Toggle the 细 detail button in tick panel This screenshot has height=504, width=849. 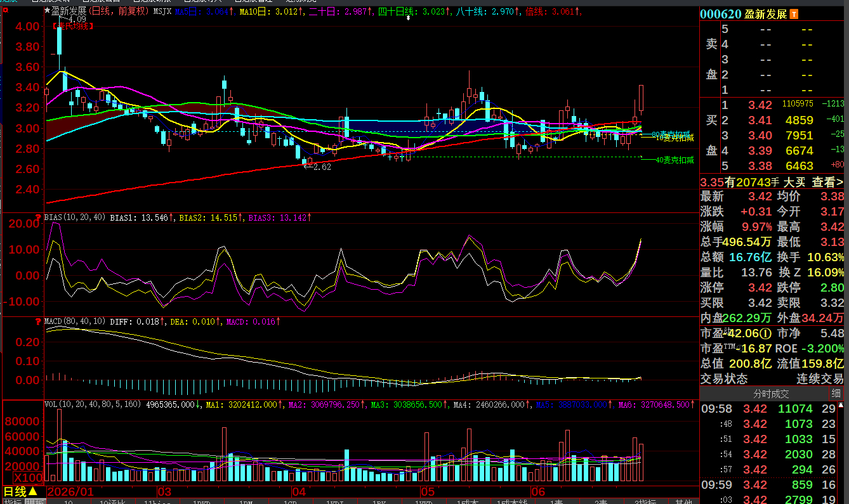[x=836, y=394]
